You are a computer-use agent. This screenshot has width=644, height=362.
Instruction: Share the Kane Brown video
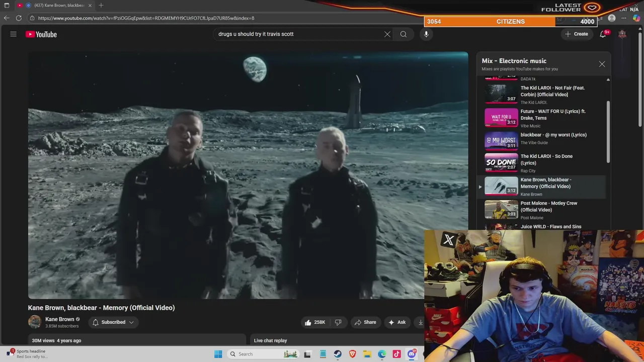(365, 322)
